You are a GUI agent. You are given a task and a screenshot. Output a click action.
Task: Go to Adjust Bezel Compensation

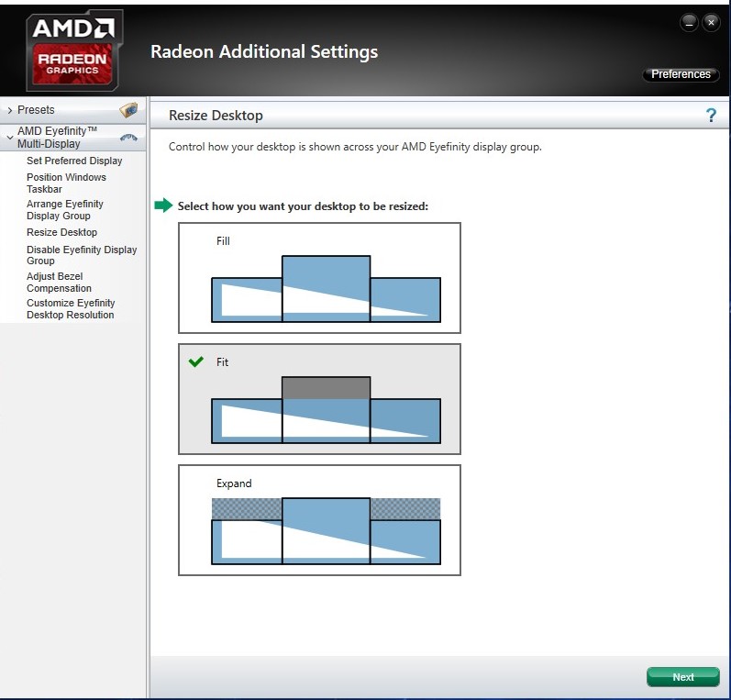(x=59, y=282)
